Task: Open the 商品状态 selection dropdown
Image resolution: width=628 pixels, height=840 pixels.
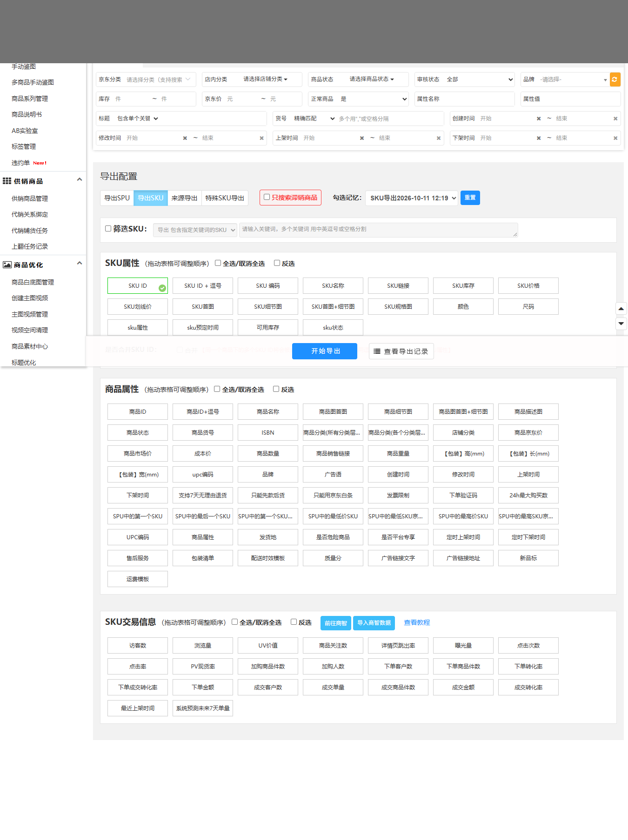Action: (372, 79)
